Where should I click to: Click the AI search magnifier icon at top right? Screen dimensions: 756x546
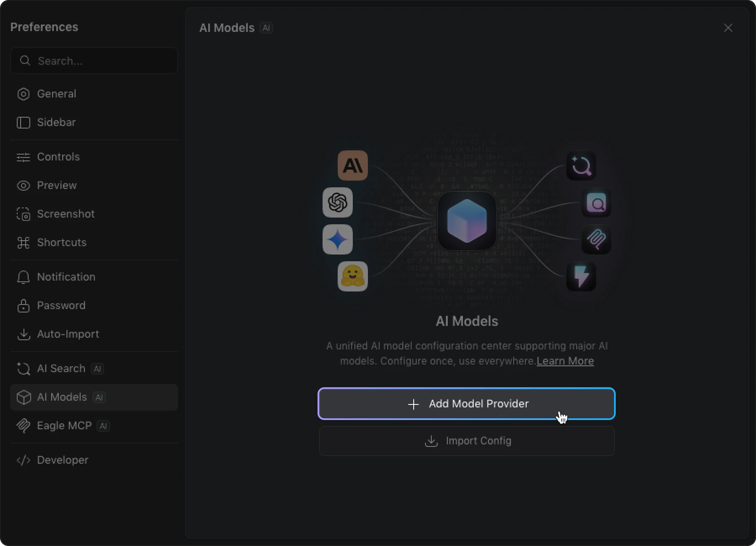point(581,166)
